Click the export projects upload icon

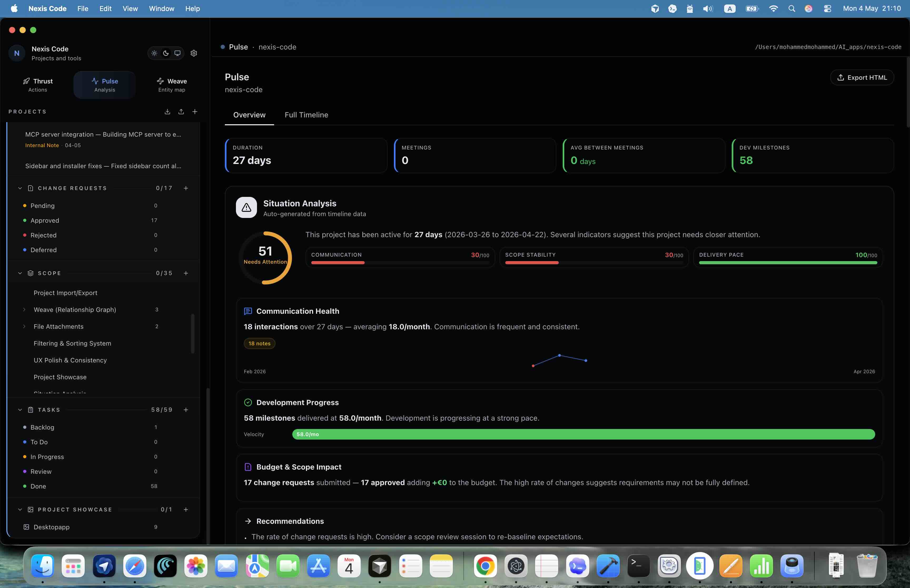tap(181, 112)
